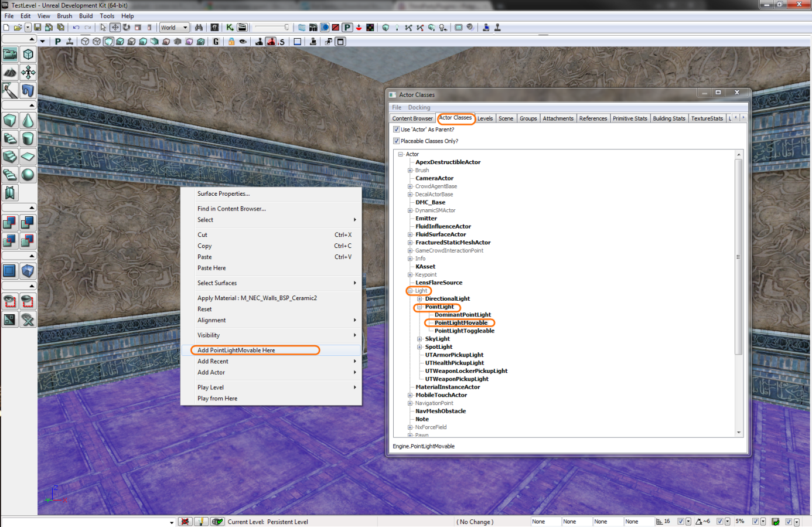This screenshot has width=812, height=527.
Task: Click the binoculars search icon
Action: (x=199, y=28)
